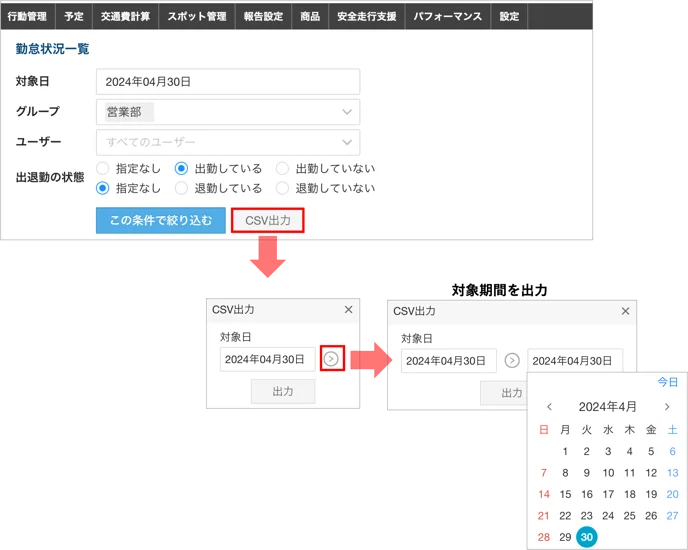This screenshot has height=550, width=688.
Task: Select the 指定なし radio in the 退勤 row
Action: click(103, 188)
